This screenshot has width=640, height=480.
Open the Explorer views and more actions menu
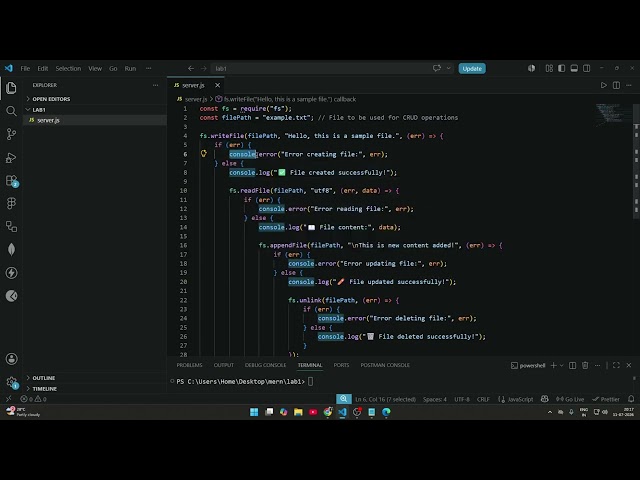[156, 85]
